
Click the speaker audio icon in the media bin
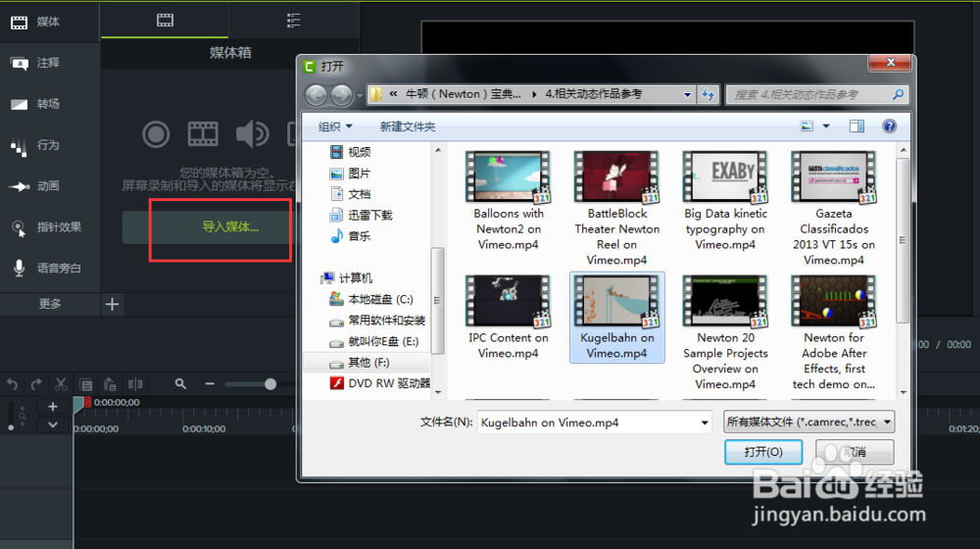point(252,133)
